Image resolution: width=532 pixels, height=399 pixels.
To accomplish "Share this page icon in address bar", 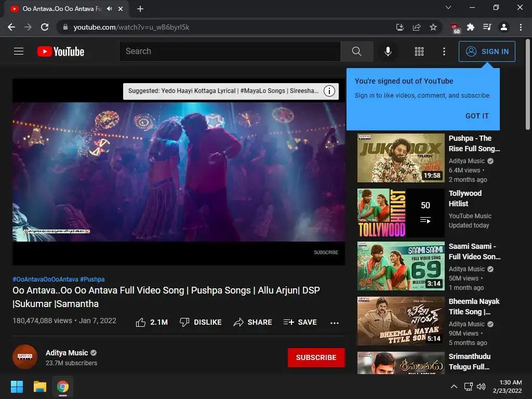I will (x=417, y=27).
